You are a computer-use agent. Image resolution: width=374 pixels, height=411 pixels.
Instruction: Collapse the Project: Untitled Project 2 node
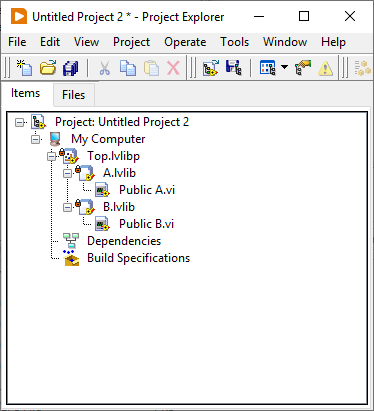click(x=20, y=123)
